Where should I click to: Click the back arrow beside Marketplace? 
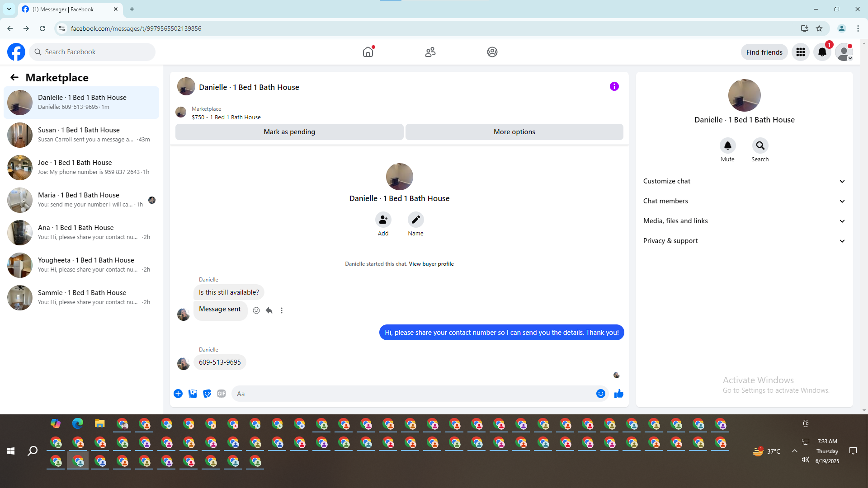14,78
